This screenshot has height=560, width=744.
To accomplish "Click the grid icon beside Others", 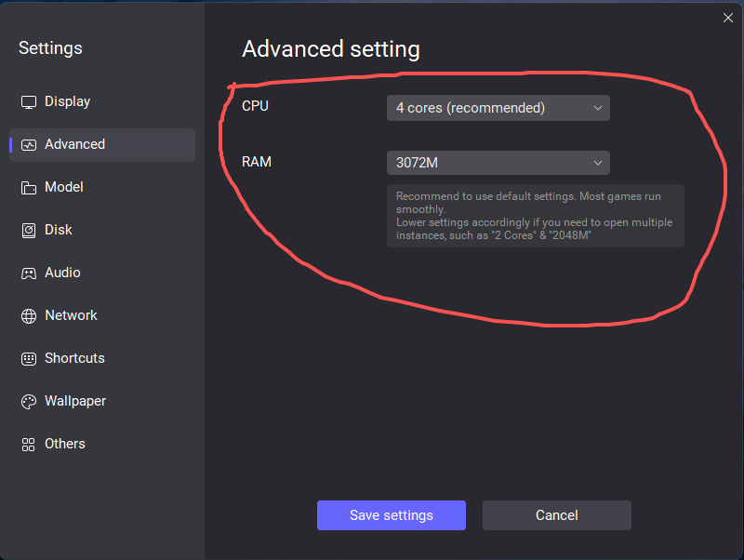I will pos(28,445).
